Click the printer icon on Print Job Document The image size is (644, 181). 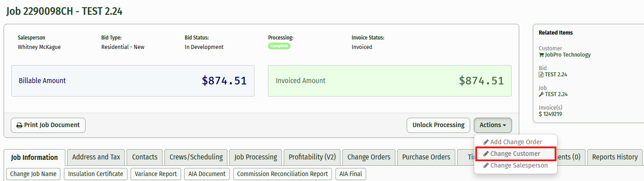19,125
